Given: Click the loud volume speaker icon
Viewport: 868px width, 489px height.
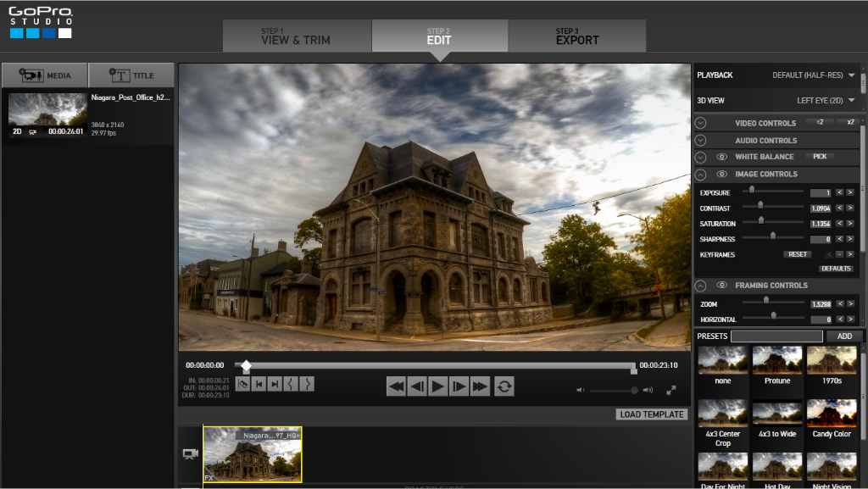Looking at the screenshot, I should click(x=648, y=390).
